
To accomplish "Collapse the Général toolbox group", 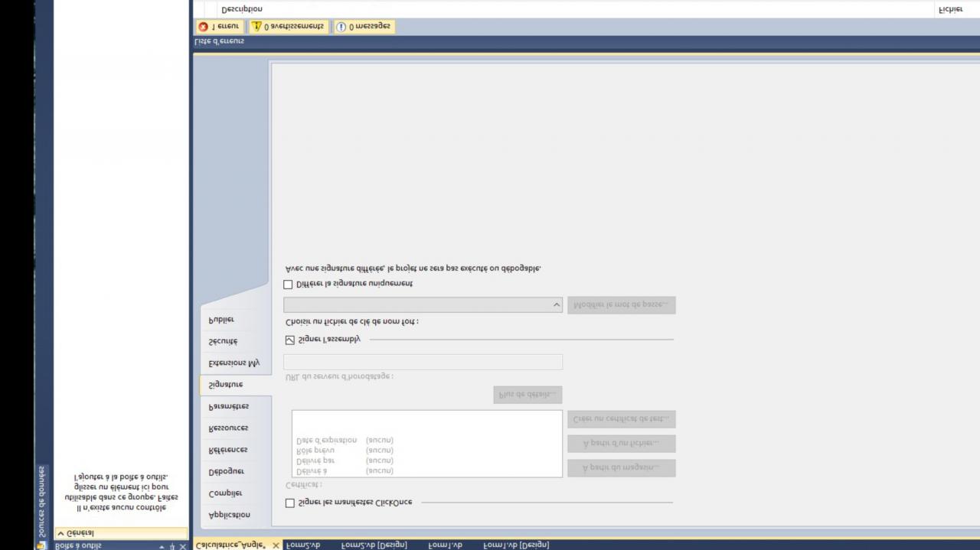I will 61,533.
